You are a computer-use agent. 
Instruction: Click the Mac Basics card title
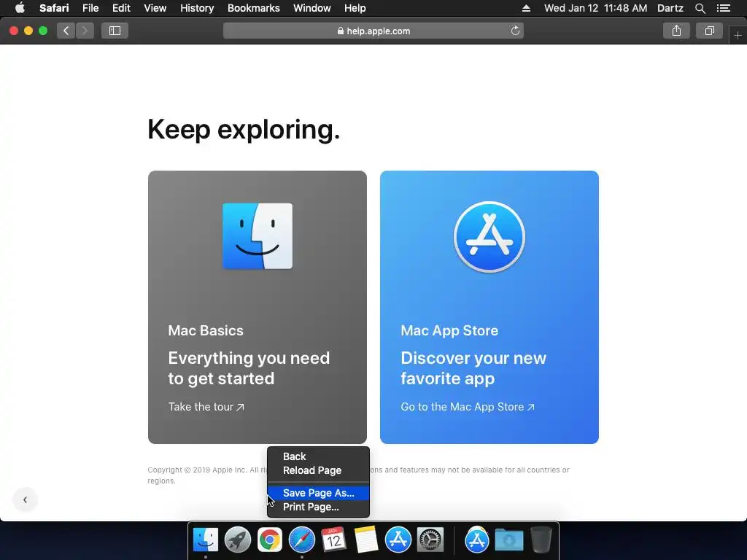tap(205, 330)
